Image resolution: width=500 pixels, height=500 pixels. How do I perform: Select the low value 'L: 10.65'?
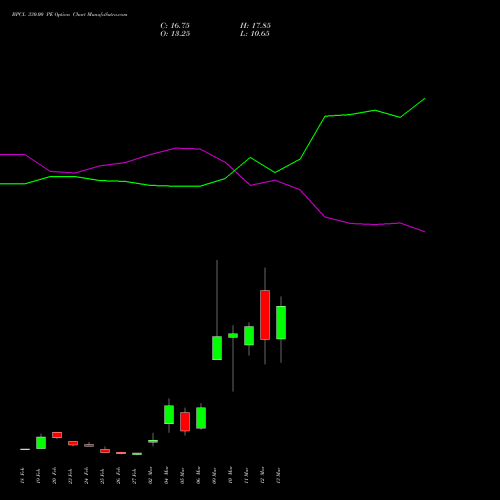(x=255, y=34)
